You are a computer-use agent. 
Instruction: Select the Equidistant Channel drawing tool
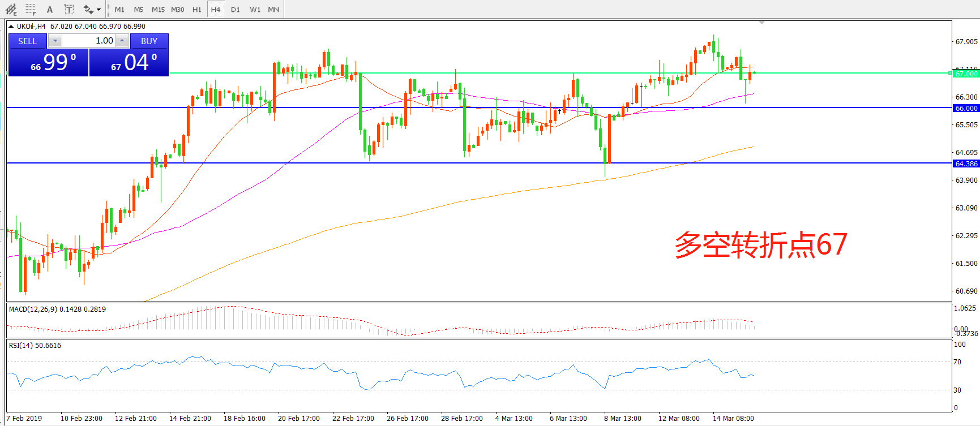point(11,9)
